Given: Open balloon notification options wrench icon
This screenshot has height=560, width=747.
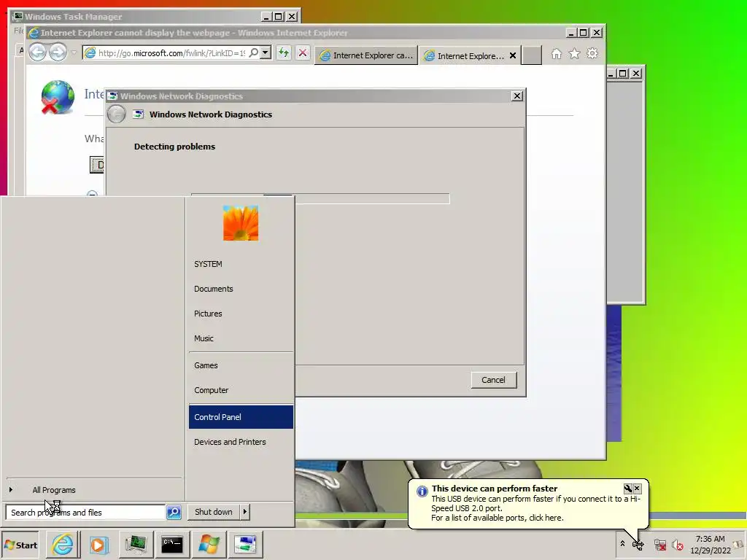Looking at the screenshot, I should pyautogui.click(x=628, y=489).
